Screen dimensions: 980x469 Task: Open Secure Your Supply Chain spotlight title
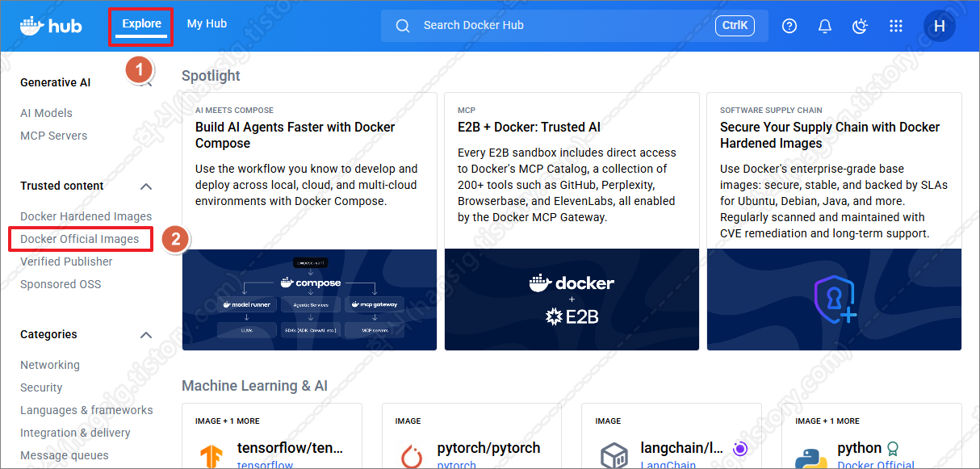[830, 136]
